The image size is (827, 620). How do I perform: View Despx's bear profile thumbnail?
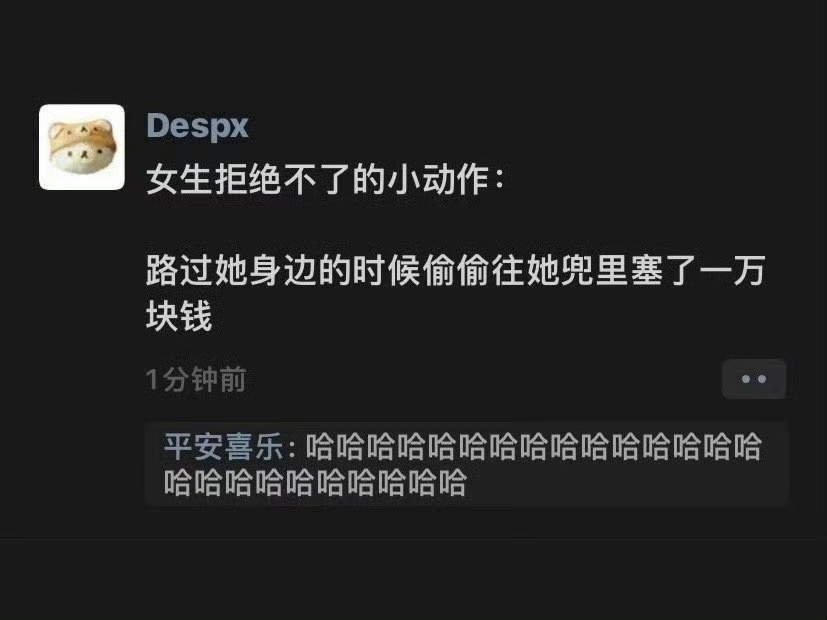click(x=82, y=147)
